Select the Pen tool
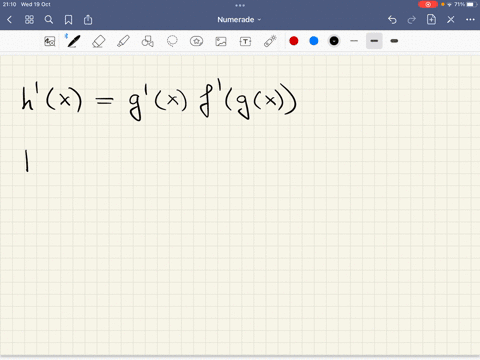Viewport: 480px width, 360px height. [73, 41]
